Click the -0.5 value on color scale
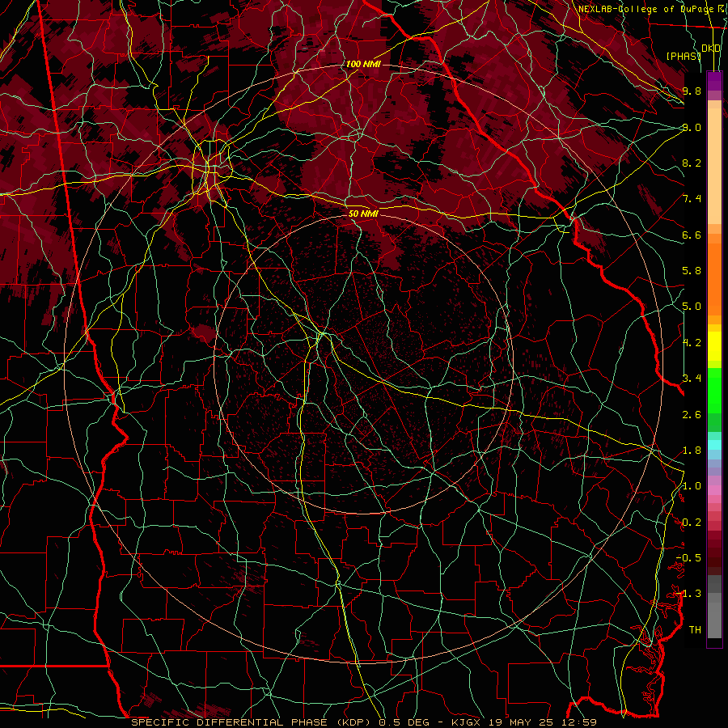 pyautogui.click(x=689, y=558)
